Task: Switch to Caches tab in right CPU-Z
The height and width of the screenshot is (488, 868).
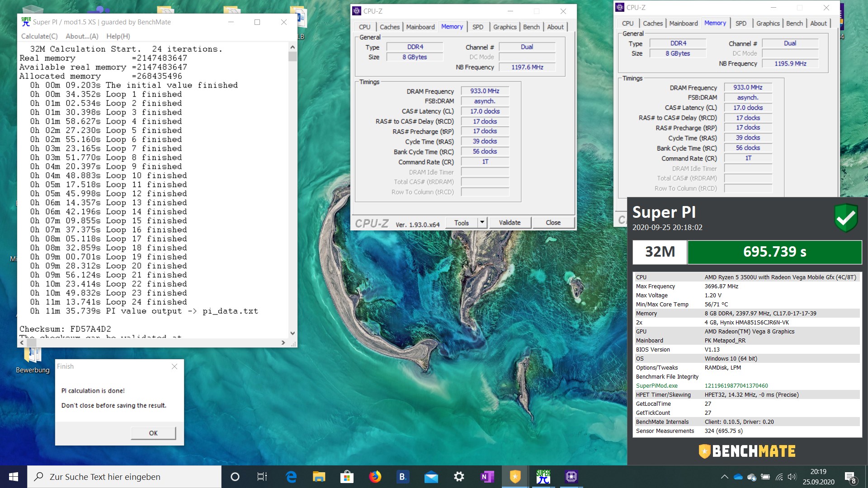Action: click(x=652, y=23)
